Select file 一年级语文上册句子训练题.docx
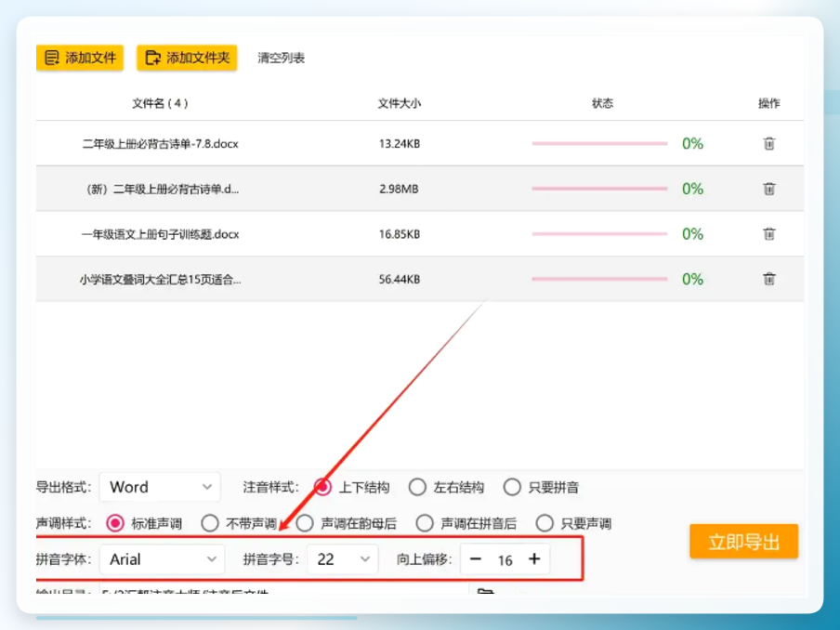Viewport: 840px width, 630px height. pyautogui.click(x=160, y=234)
